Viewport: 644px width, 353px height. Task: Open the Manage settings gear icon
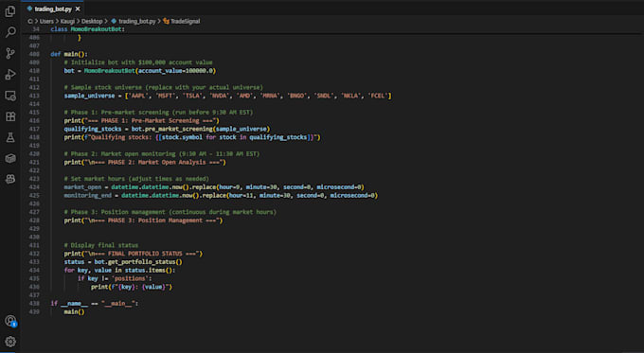coord(10,342)
